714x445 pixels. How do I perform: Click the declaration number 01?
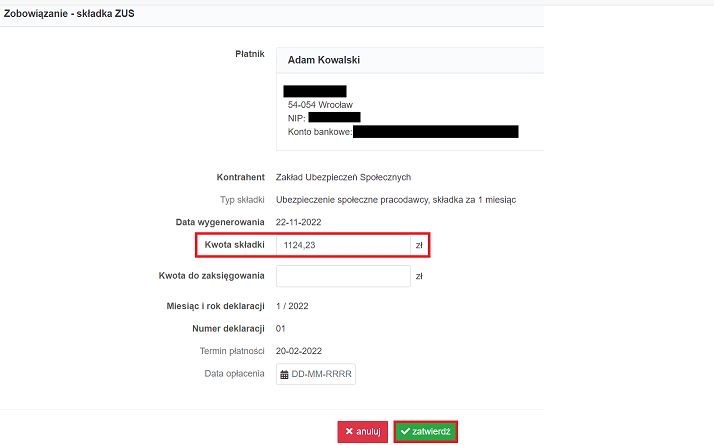pos(280,328)
